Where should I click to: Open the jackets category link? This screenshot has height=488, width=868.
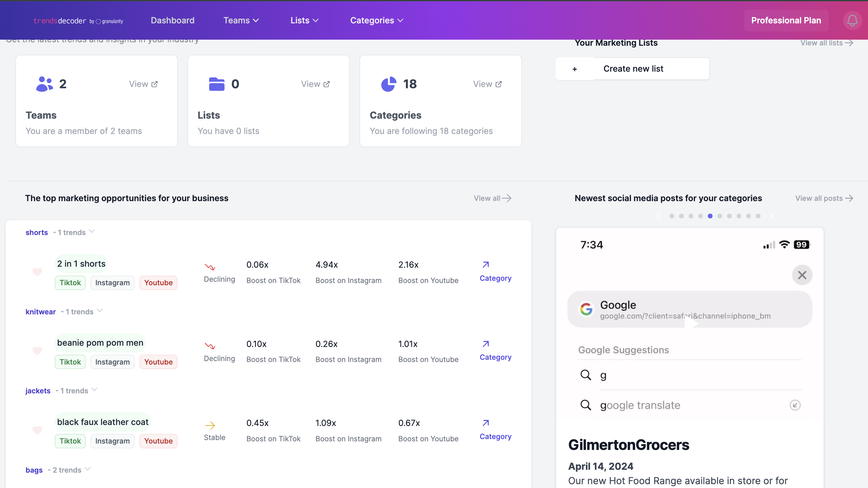pos(38,391)
